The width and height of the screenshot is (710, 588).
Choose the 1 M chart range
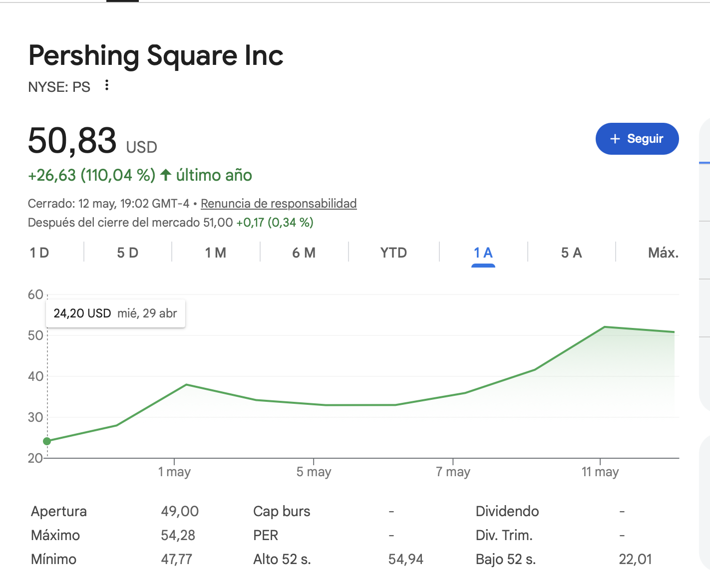pyautogui.click(x=216, y=253)
